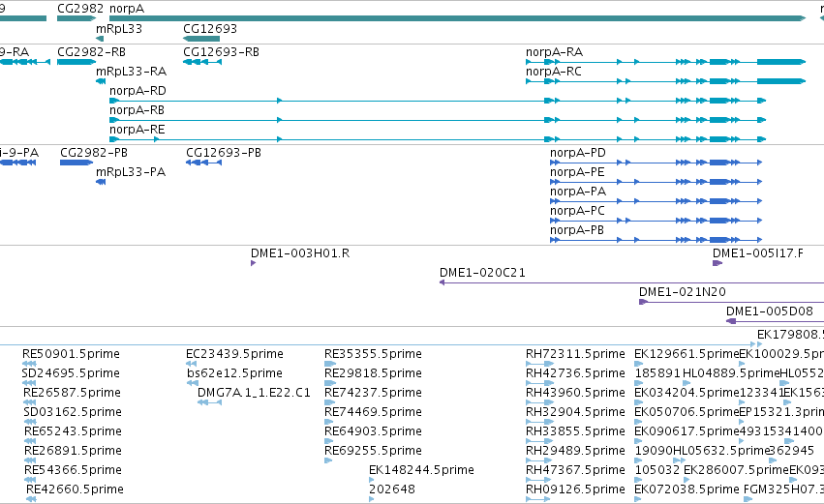Select the norpA-RD transcript line
824x504 pixels.
point(438,101)
